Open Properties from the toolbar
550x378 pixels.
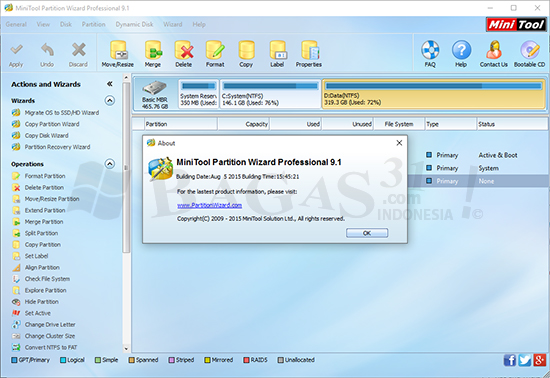[x=309, y=50]
